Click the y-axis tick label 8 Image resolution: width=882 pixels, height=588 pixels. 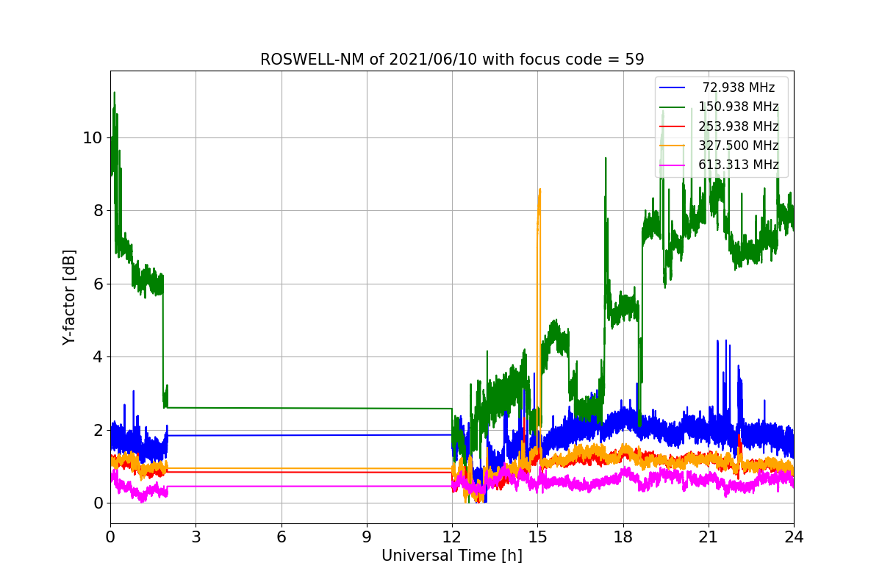(x=98, y=211)
